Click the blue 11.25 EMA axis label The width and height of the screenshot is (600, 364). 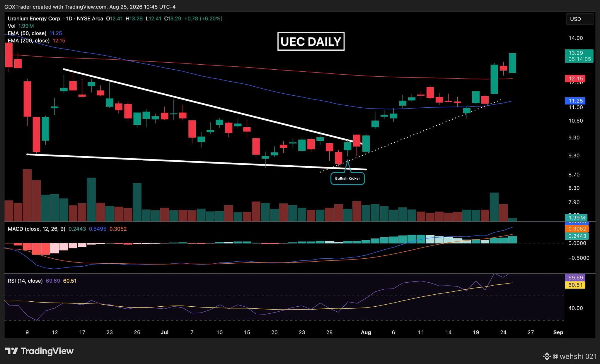click(x=575, y=101)
